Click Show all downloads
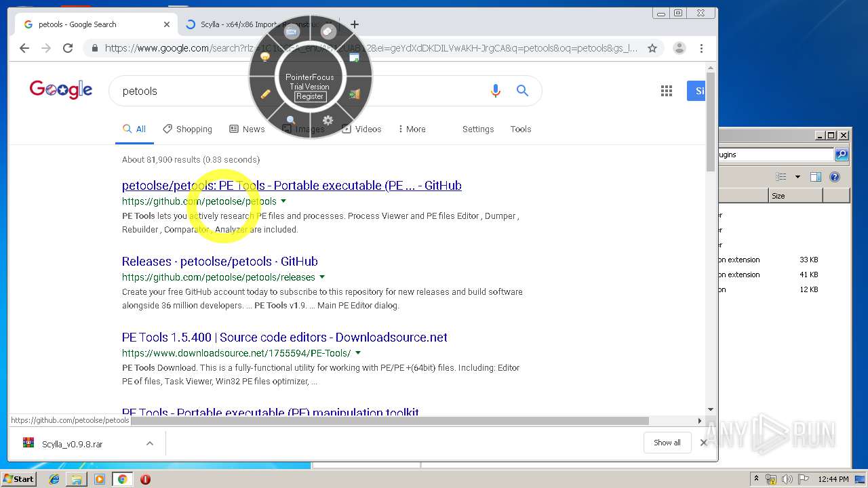This screenshot has height=488, width=868. (x=667, y=443)
